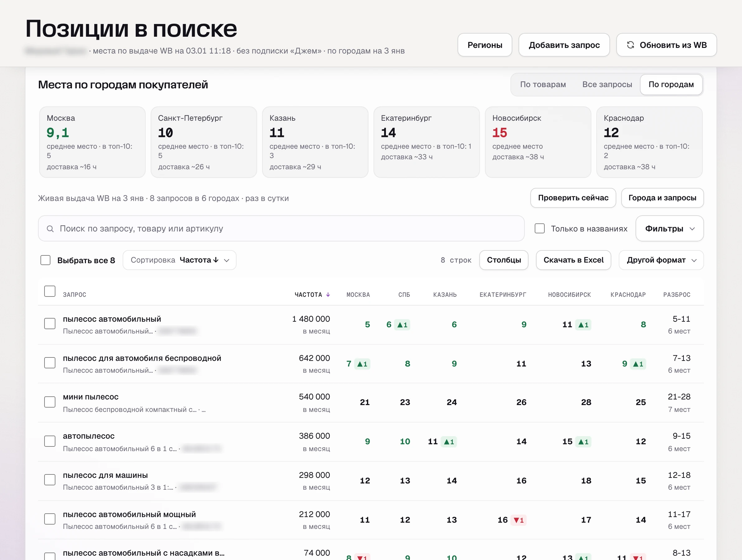Sort by the МОСКВА column header
This screenshot has height=560, width=742.
point(358,295)
